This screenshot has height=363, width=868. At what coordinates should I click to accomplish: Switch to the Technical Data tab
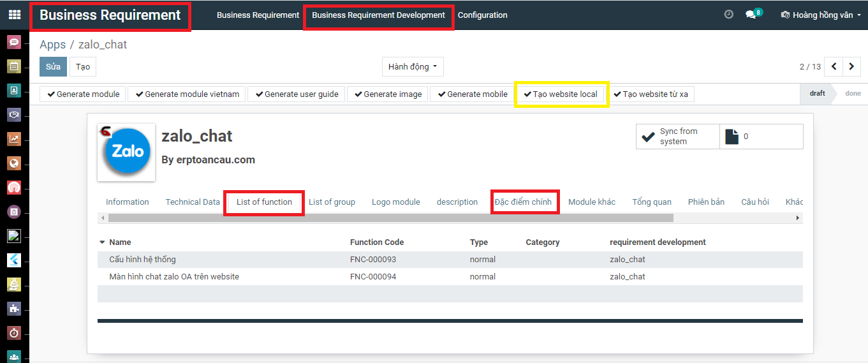click(193, 202)
